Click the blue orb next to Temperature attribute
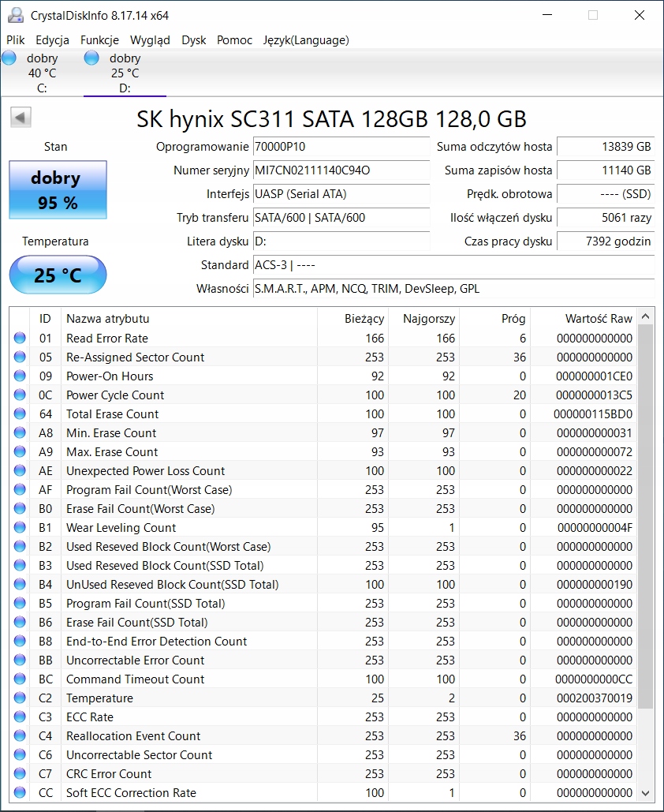Viewport: 664px width, 812px height. click(20, 698)
